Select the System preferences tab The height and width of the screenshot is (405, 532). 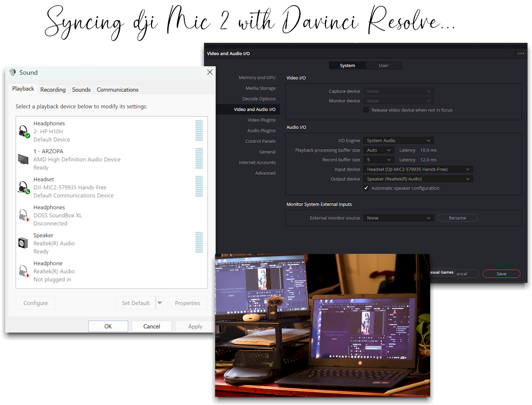click(x=347, y=65)
